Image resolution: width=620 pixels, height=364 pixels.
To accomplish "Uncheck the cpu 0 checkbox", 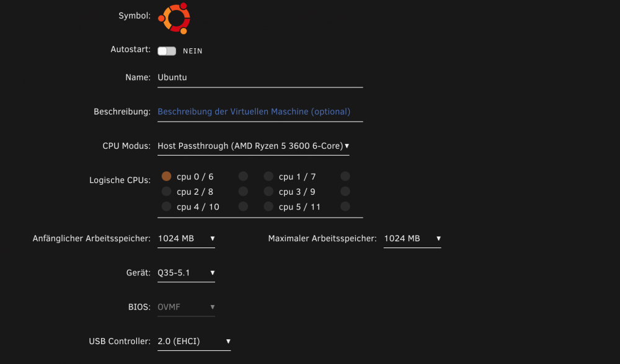I will pos(166,176).
